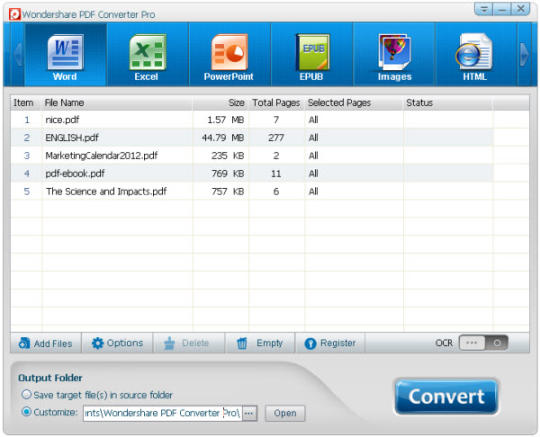Select the Word output format
This screenshot has height=437, width=540.
[65, 54]
